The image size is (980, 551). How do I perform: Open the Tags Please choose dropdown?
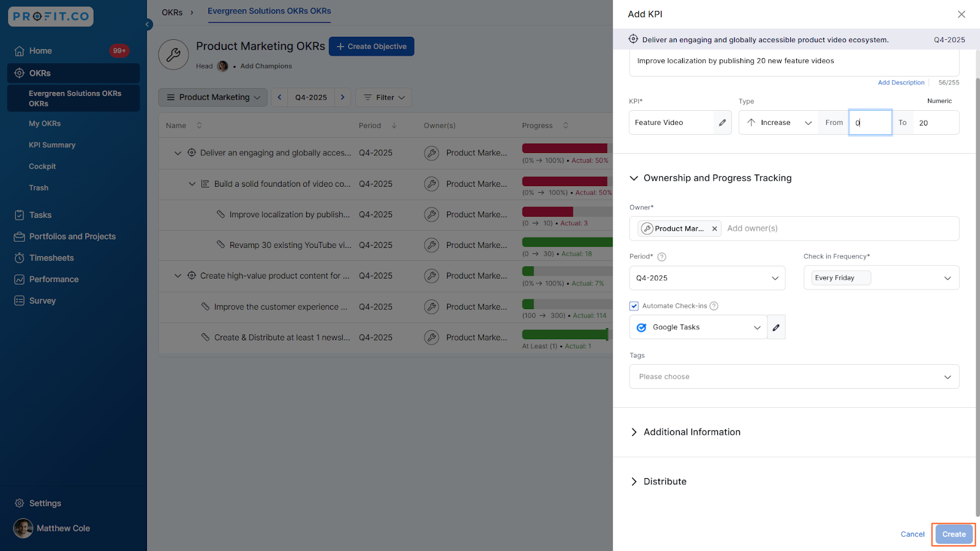794,377
